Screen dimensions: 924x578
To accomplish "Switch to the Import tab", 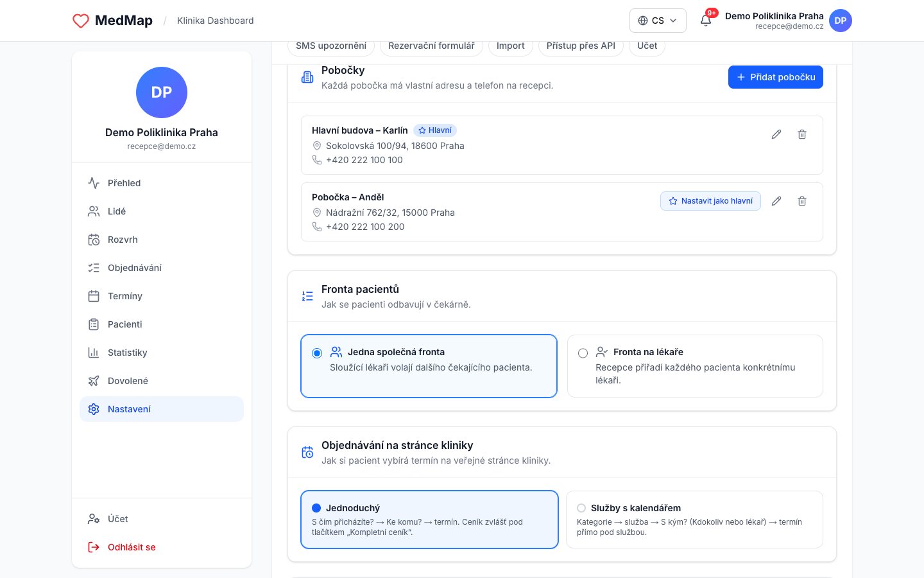I will click(x=510, y=46).
